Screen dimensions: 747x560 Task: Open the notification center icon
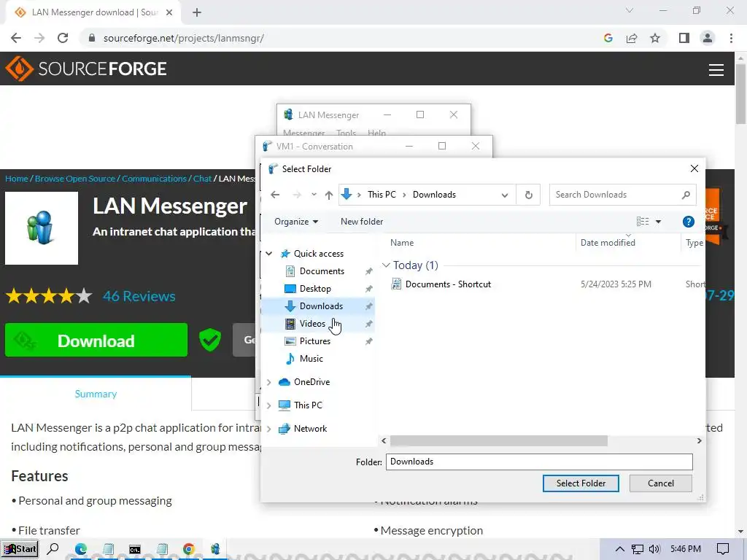[723, 549]
